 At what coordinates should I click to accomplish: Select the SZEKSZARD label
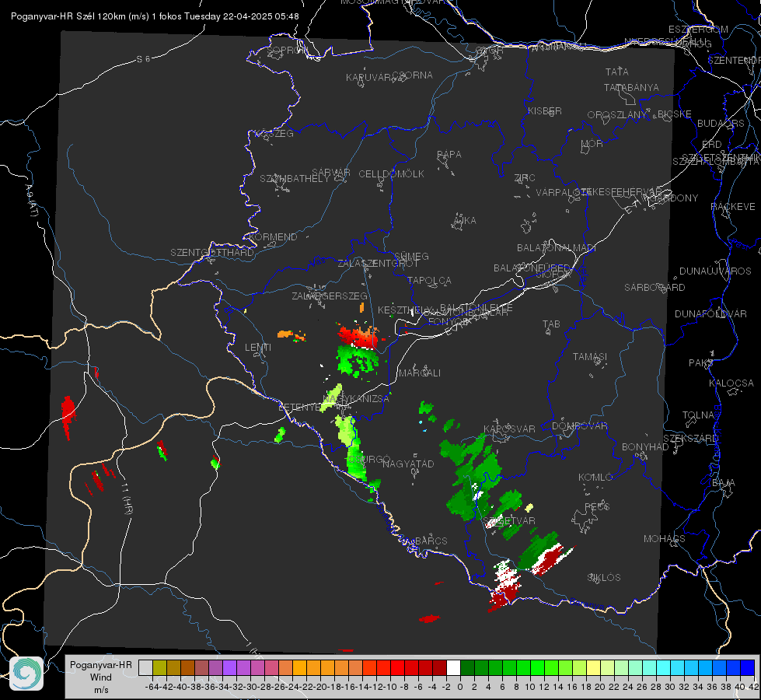pos(690,439)
